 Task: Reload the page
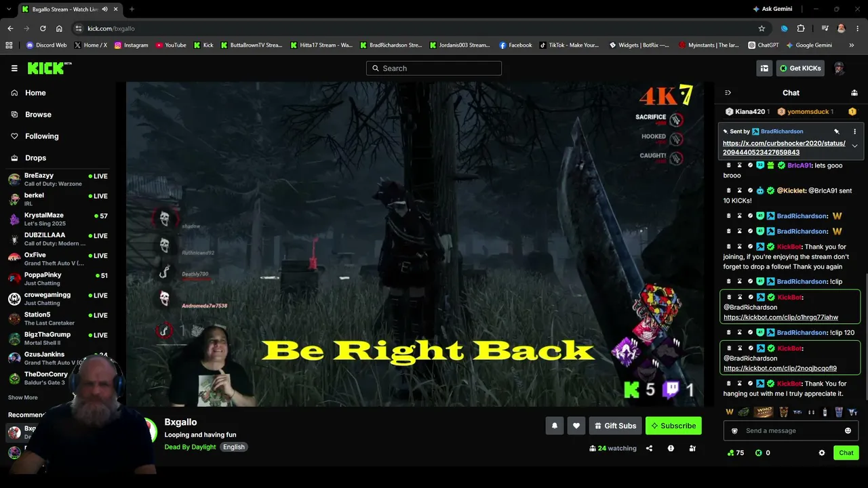tap(43, 28)
